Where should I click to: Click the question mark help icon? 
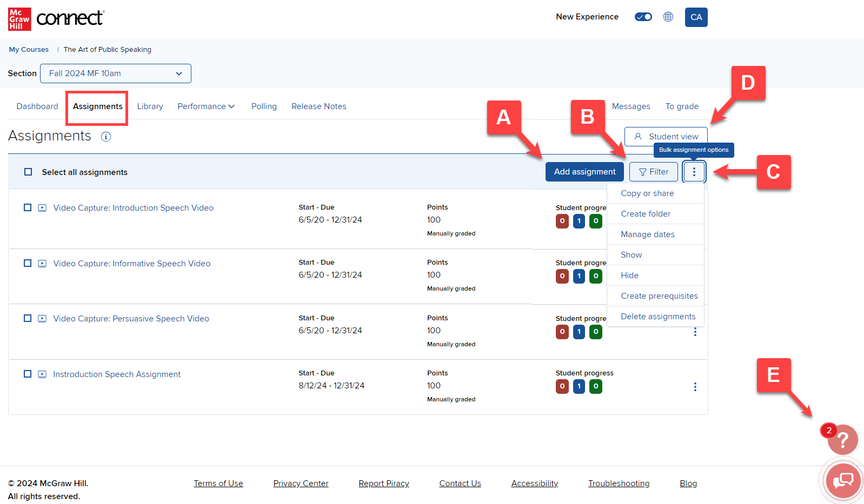pos(842,440)
